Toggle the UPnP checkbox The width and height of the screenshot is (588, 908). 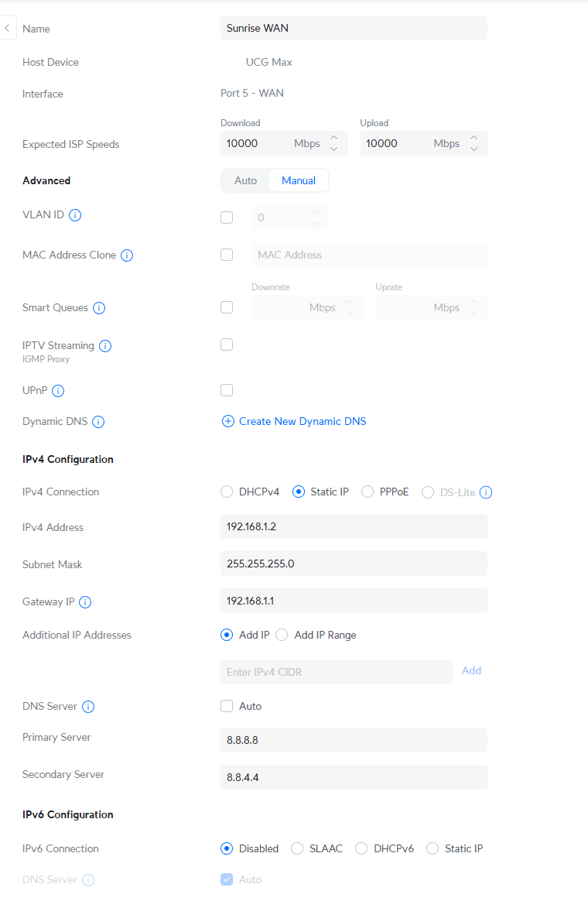click(227, 390)
